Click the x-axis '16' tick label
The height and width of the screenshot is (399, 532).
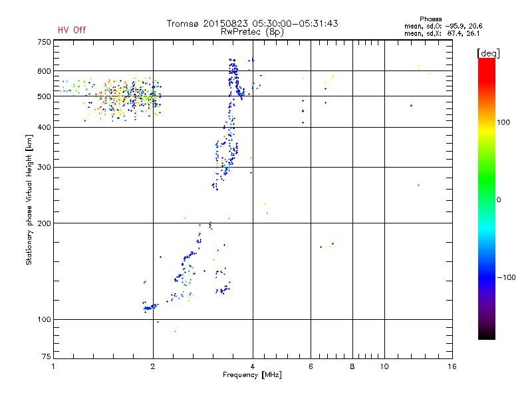click(452, 366)
